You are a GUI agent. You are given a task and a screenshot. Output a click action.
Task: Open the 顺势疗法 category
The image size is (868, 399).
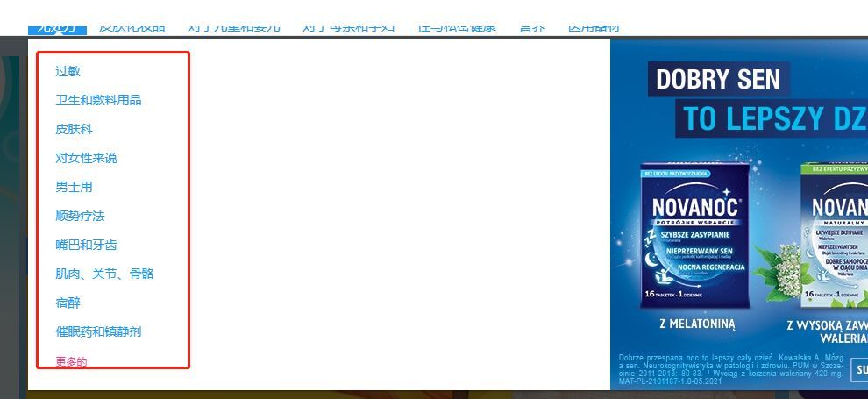coord(80,216)
